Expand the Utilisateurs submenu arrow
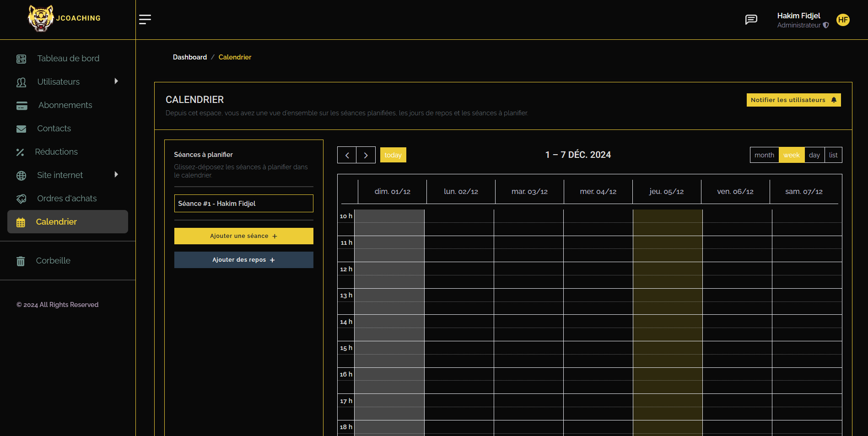The width and height of the screenshot is (868, 436). 116,81
